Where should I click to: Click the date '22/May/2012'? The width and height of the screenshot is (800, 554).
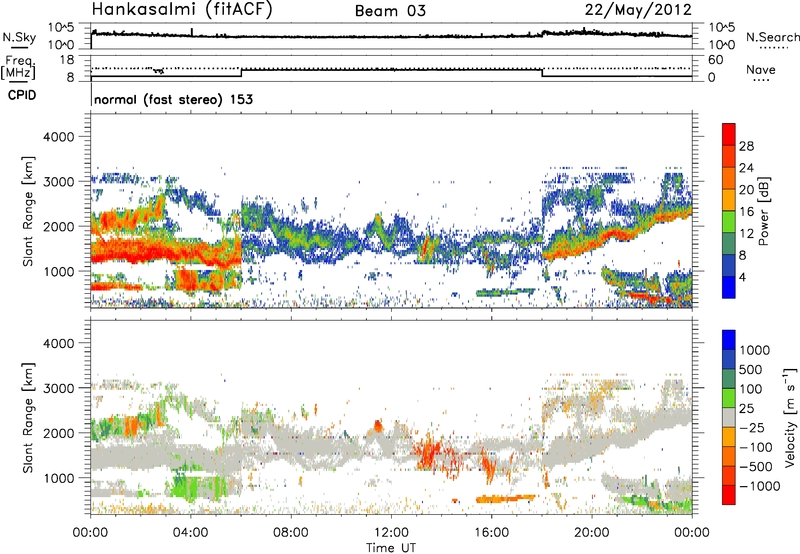638,9
